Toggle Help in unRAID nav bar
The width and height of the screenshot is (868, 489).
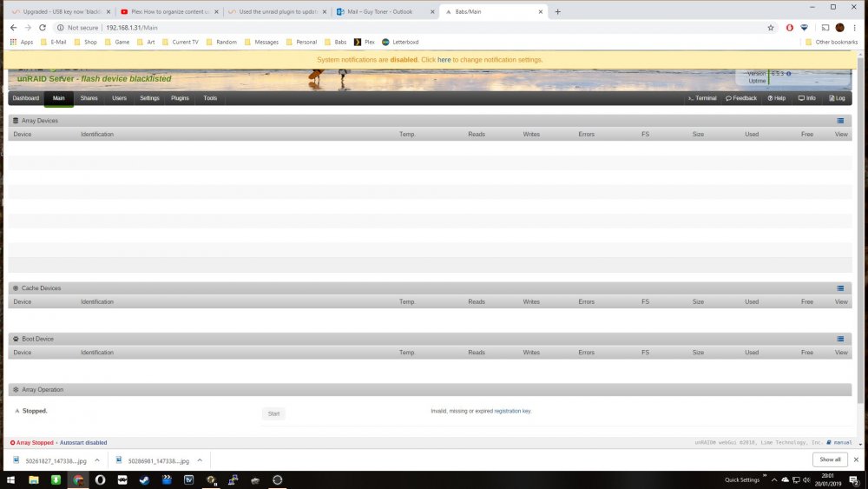776,98
